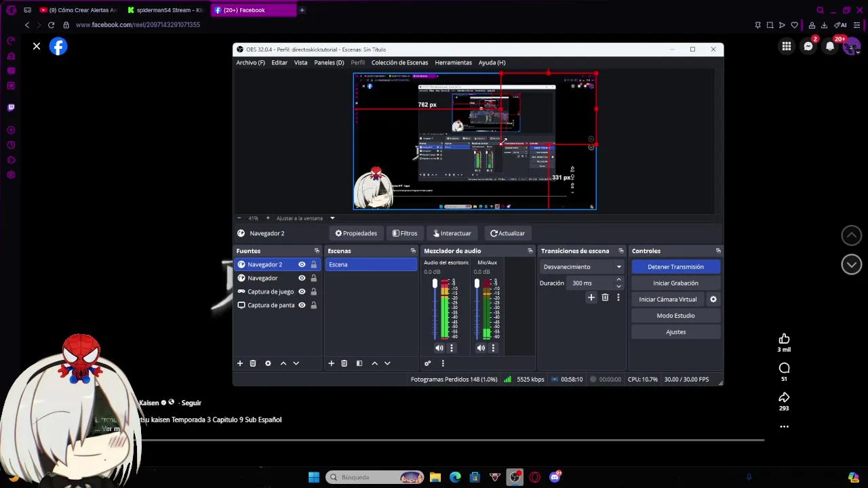868x488 pixels.
Task: Open Propiedades of selected source
Action: coord(356,233)
